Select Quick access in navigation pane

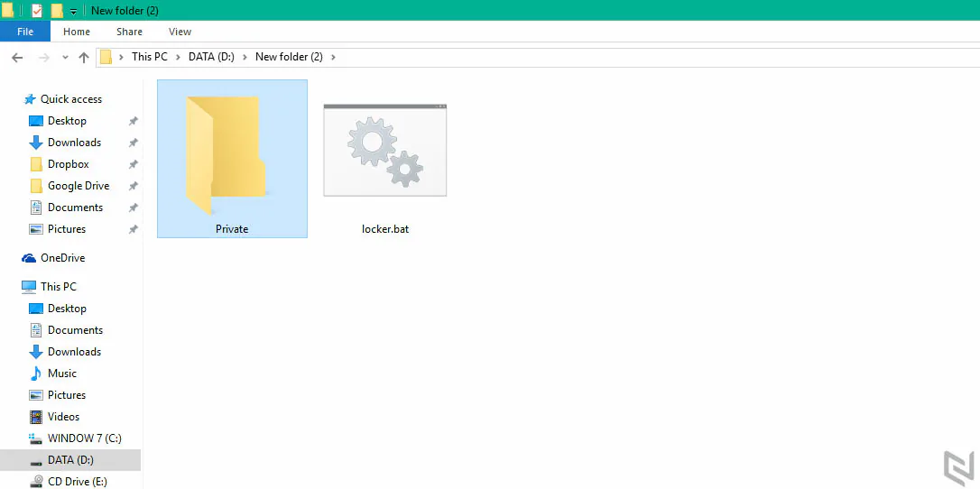point(71,99)
